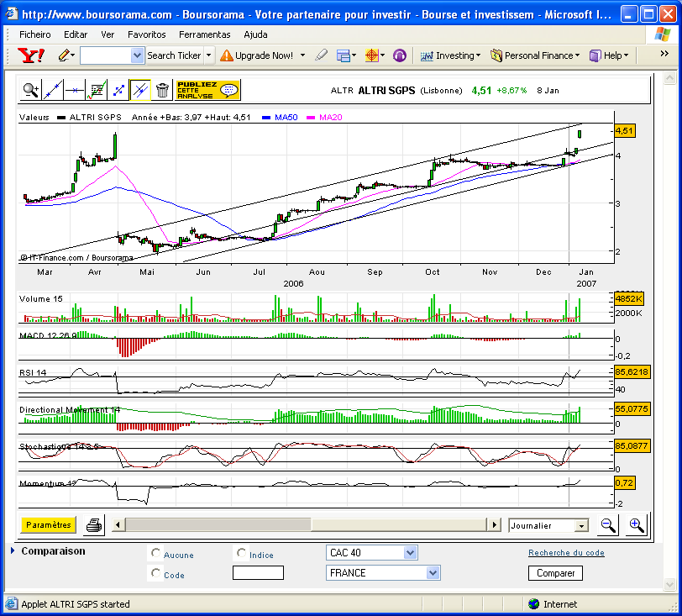Viewport: 682px width, 616px height.
Task: Select the magnifier zoom tool in chart toolbar
Action: coord(31,90)
